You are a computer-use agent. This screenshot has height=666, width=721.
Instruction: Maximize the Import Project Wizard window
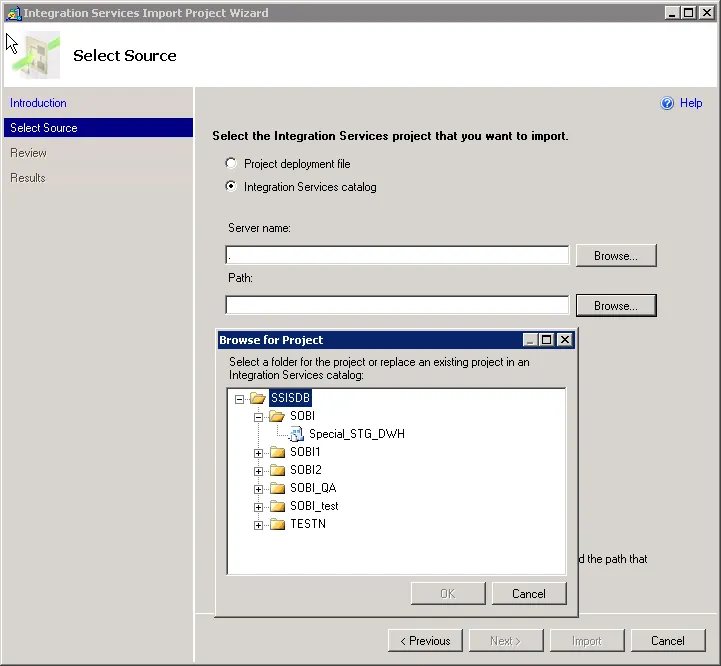pyautogui.click(x=689, y=13)
